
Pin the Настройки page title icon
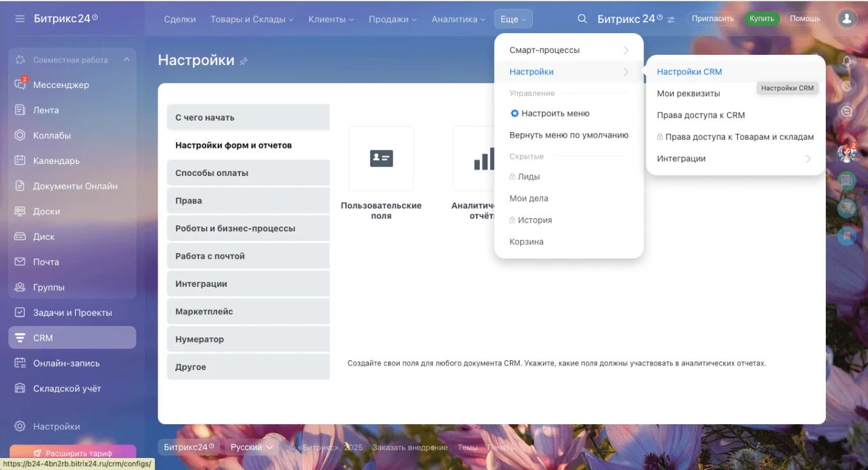coord(244,61)
